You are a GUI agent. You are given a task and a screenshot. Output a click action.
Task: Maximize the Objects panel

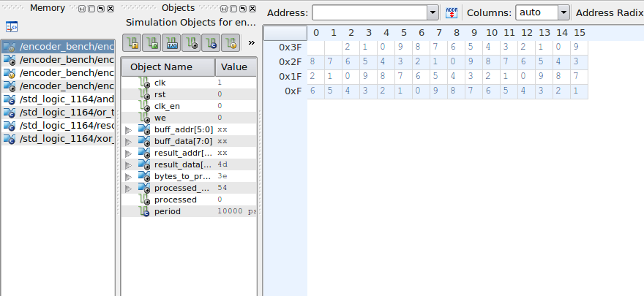coord(233,9)
